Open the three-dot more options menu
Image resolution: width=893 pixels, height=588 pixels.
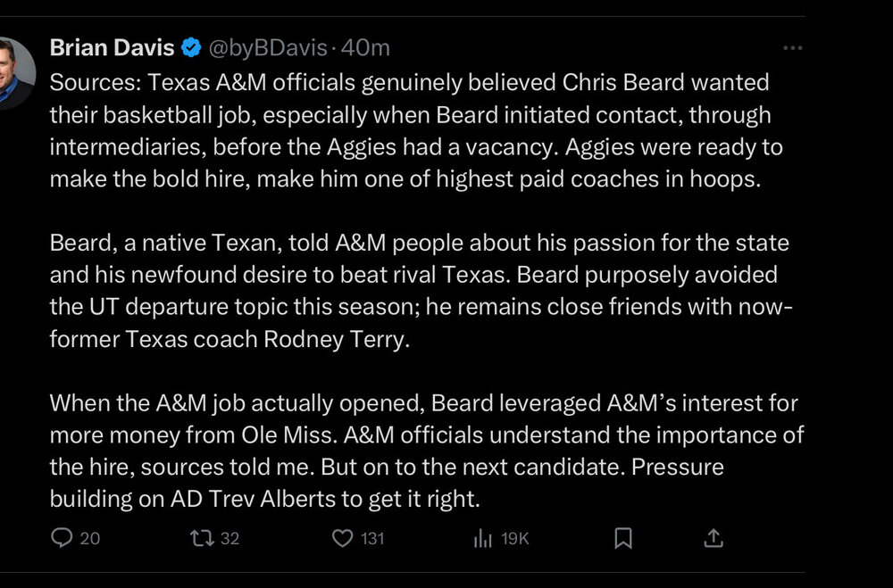792,48
